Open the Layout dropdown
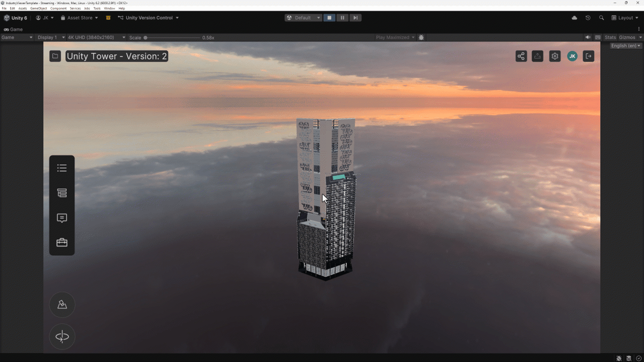The width and height of the screenshot is (644, 362). tap(625, 18)
